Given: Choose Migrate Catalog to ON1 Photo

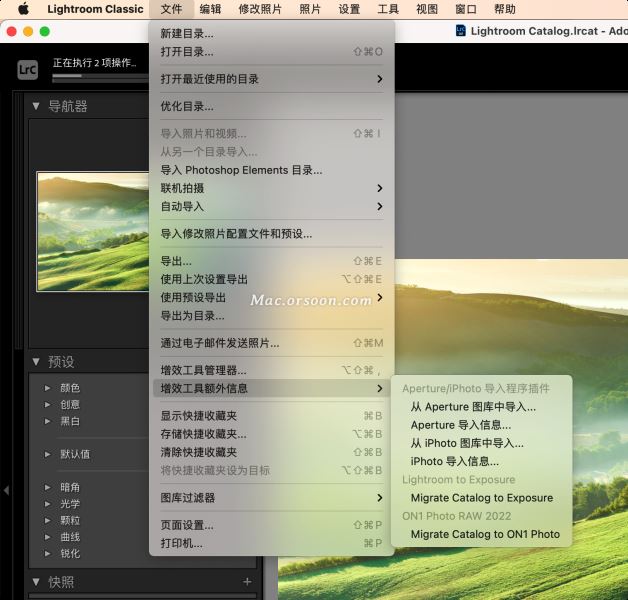Looking at the screenshot, I should [481, 534].
